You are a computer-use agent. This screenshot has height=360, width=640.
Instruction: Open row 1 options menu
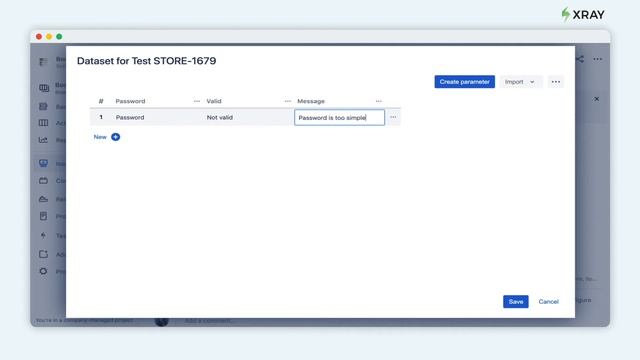[x=393, y=117]
